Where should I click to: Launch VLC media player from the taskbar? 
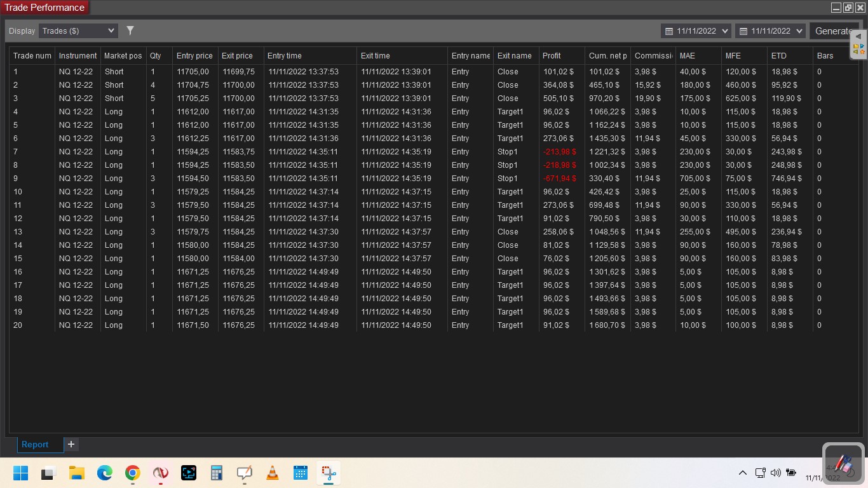click(273, 473)
